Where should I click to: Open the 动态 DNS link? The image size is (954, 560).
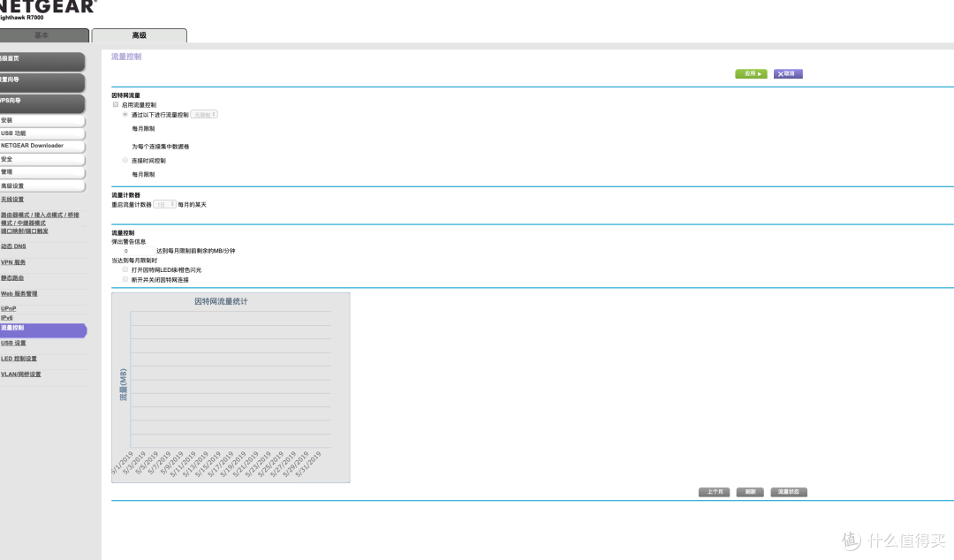click(x=13, y=246)
